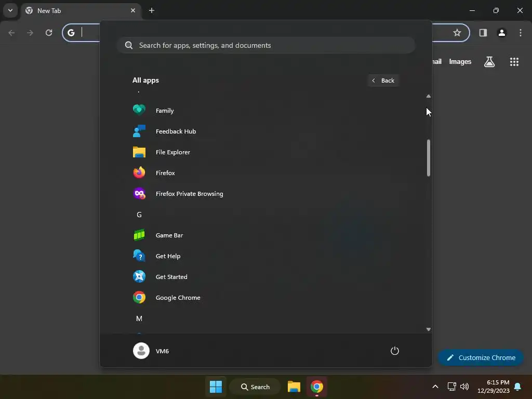This screenshot has height=399, width=532.
Task: Show hidden system tray icons
Action: click(x=435, y=387)
